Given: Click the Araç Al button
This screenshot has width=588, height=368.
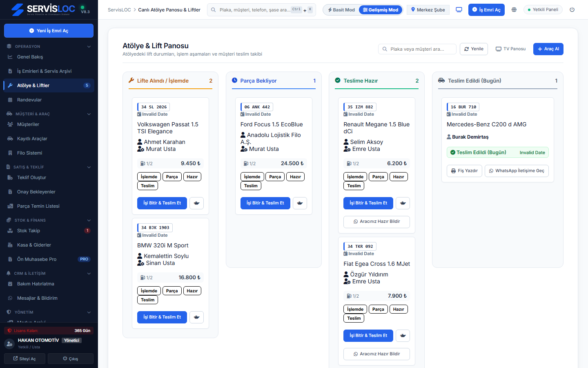Looking at the screenshot, I should coord(548,49).
